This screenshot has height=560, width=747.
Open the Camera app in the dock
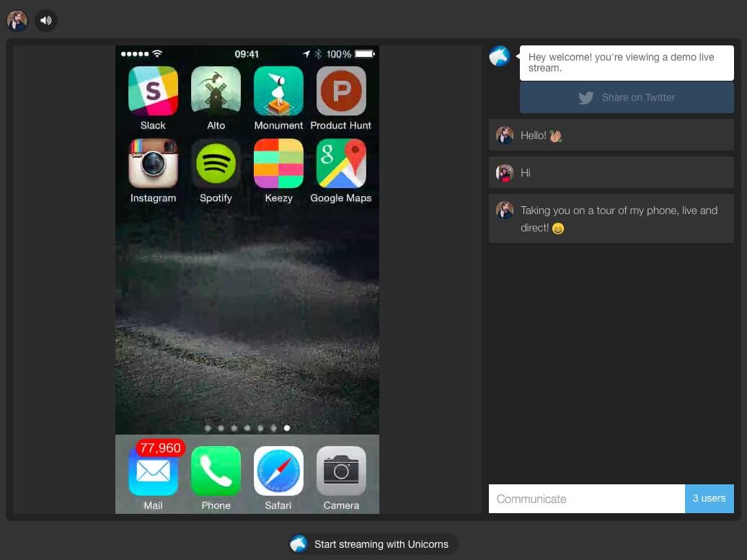coord(341,471)
